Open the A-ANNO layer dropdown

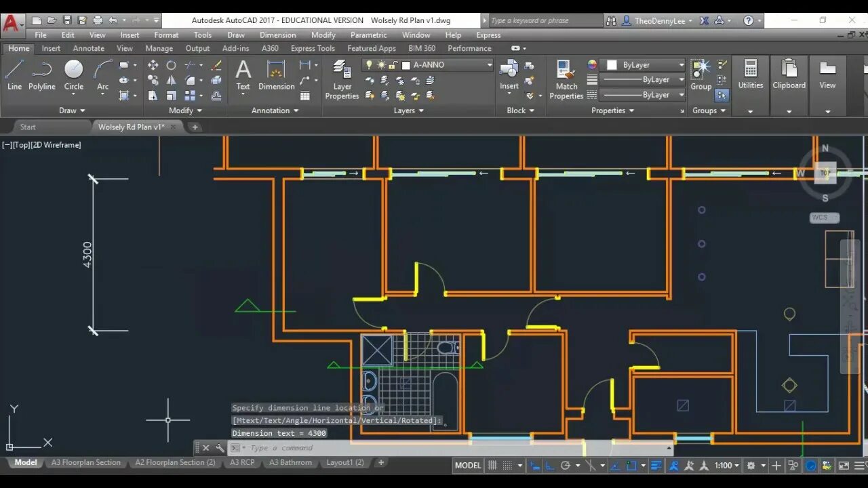(x=489, y=65)
